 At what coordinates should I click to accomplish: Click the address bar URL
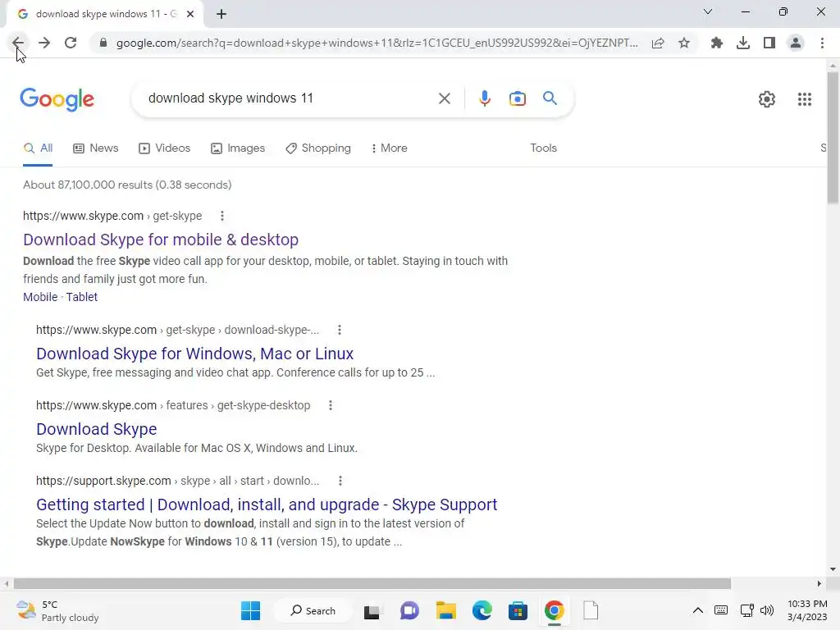coord(377,43)
